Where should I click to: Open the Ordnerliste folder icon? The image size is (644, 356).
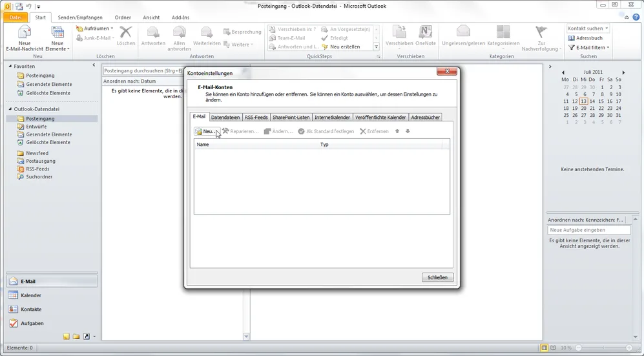(76, 337)
